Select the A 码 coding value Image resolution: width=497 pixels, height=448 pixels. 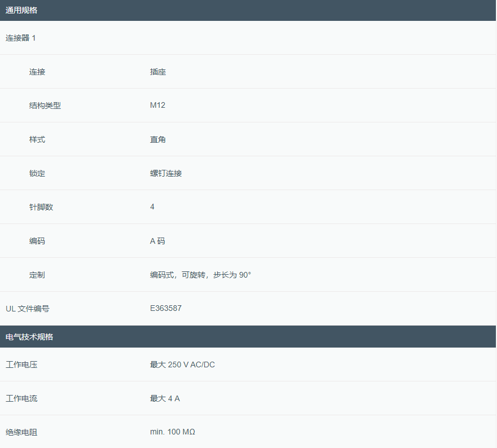pyautogui.click(x=157, y=241)
